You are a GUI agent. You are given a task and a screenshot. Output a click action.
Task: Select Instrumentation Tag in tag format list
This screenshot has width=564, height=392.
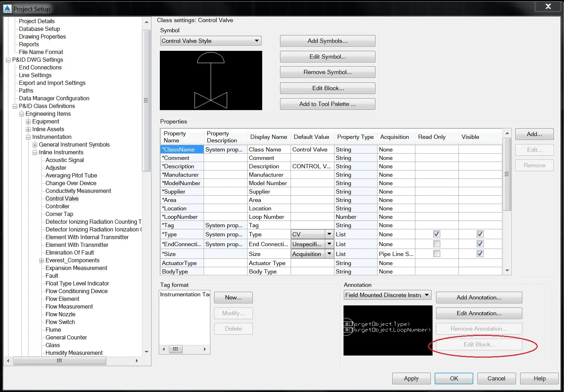pos(184,295)
